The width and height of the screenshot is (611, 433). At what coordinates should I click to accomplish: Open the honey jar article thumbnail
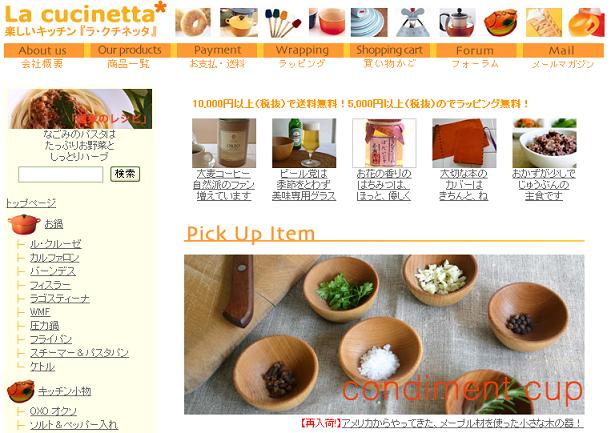tap(384, 143)
